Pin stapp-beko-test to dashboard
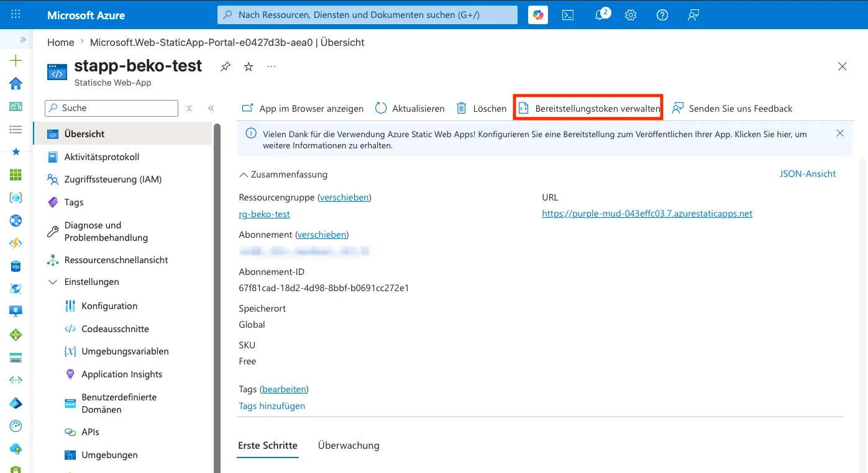 click(x=226, y=66)
